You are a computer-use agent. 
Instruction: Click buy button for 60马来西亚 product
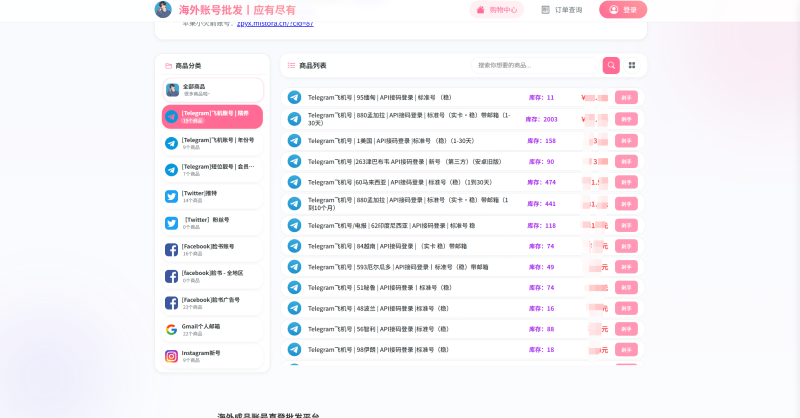(x=626, y=182)
